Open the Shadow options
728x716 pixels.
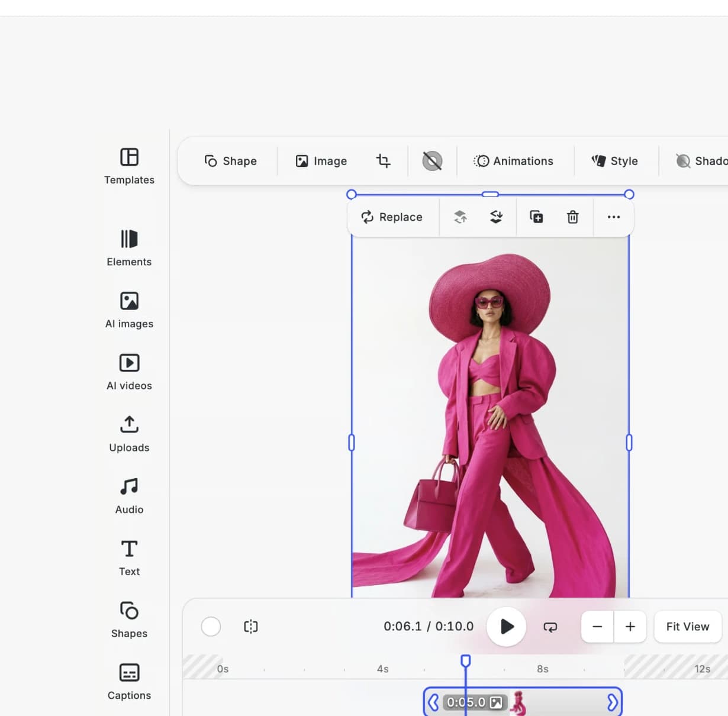click(x=701, y=161)
